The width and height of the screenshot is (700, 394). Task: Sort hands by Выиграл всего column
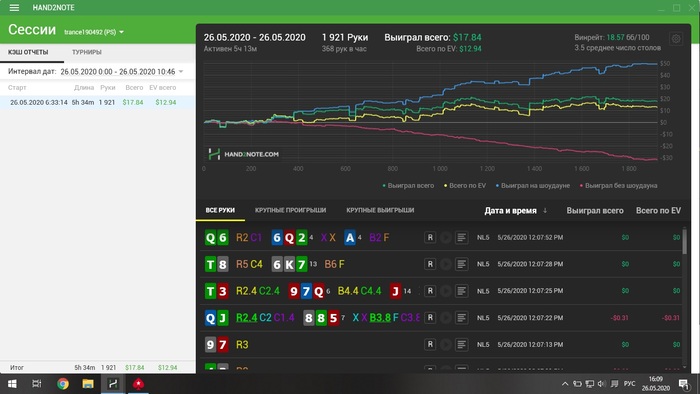pyautogui.click(x=595, y=211)
